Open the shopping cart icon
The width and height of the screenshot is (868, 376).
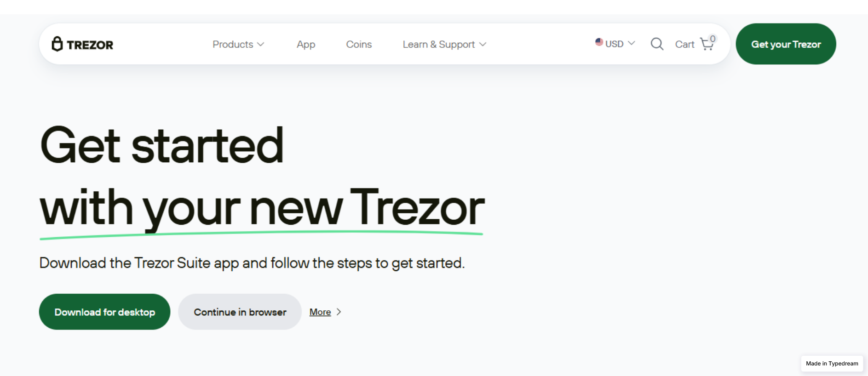coord(707,44)
